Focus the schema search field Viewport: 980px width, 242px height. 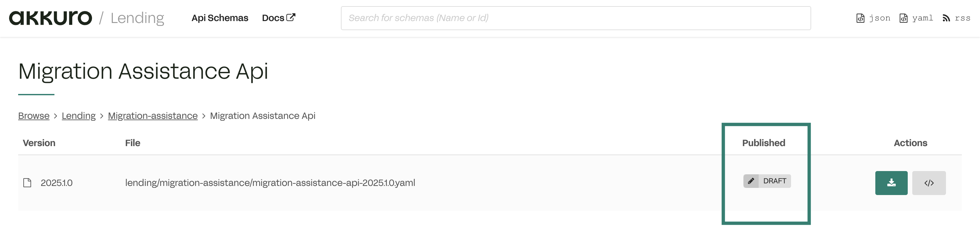[x=576, y=18]
